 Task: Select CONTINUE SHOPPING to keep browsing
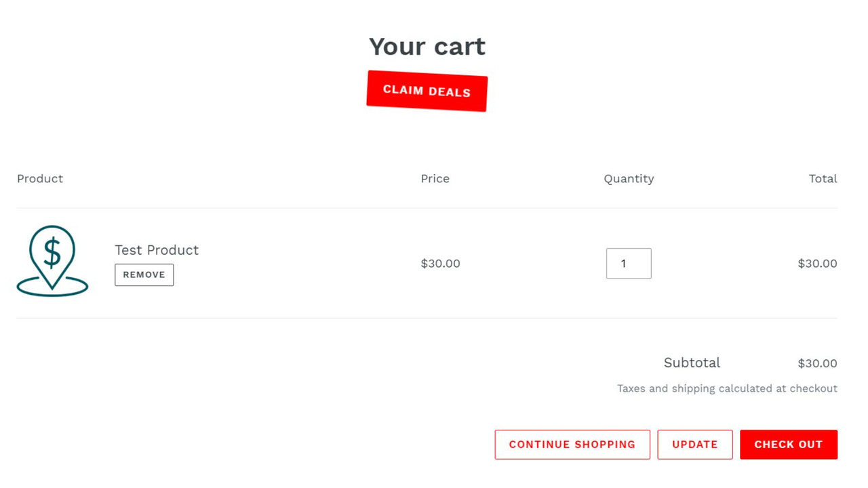pos(572,444)
